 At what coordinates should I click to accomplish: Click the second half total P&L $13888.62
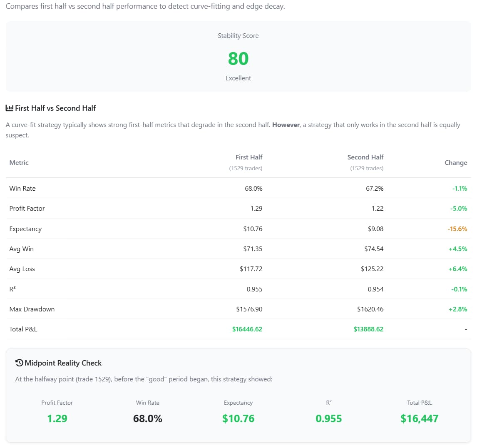click(x=368, y=329)
